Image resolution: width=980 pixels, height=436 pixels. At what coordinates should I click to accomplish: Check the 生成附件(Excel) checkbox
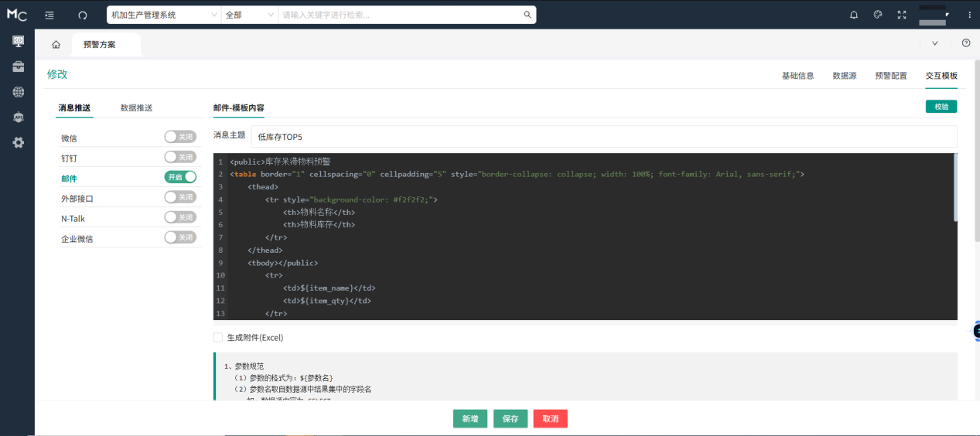coord(218,338)
